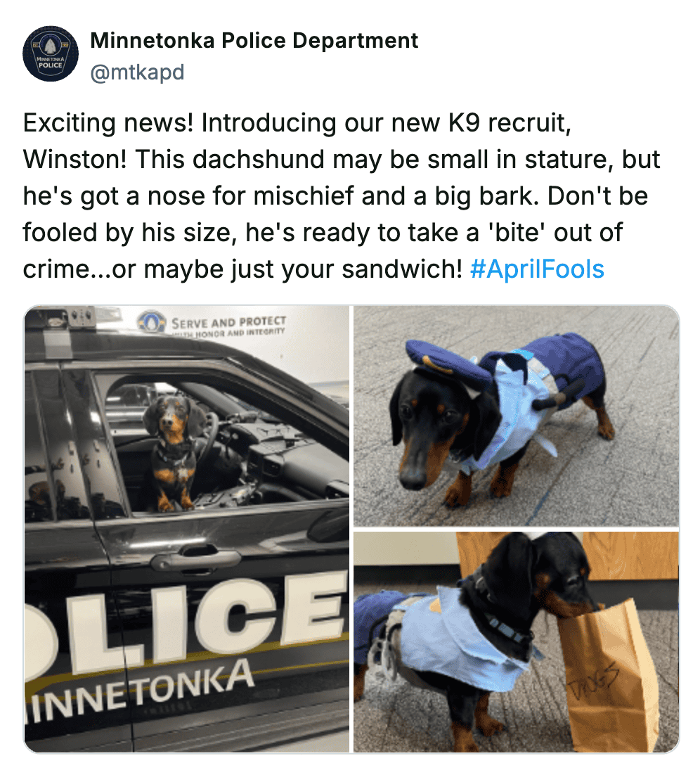Click the tweet text about Winston
Image resolution: width=700 pixels, height=775 pixels.
pos(341,196)
